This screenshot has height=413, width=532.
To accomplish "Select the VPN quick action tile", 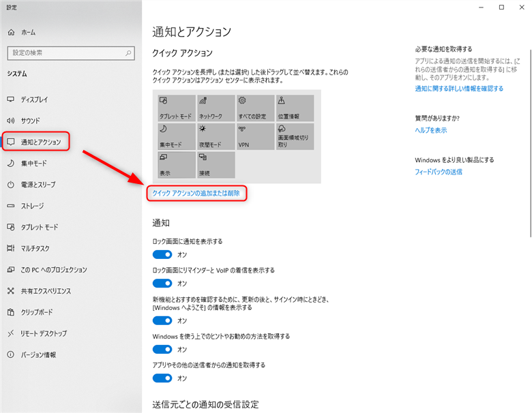I will pyautogui.click(x=255, y=136).
